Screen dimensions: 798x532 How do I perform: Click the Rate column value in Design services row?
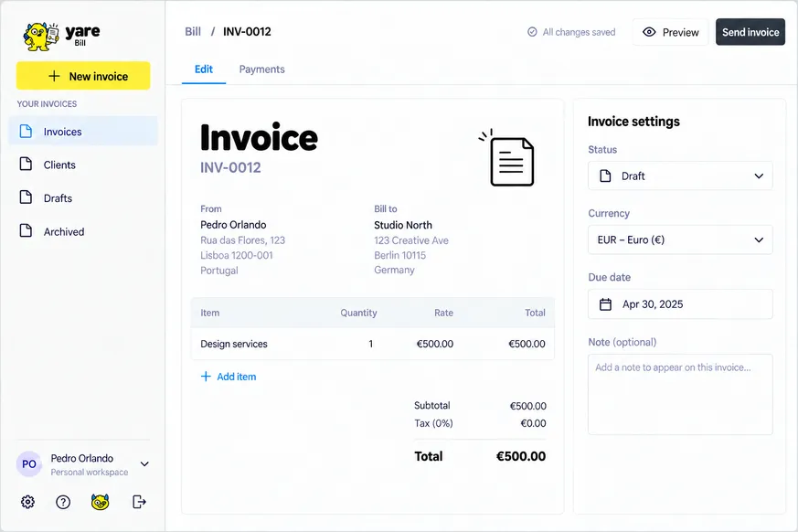(434, 344)
